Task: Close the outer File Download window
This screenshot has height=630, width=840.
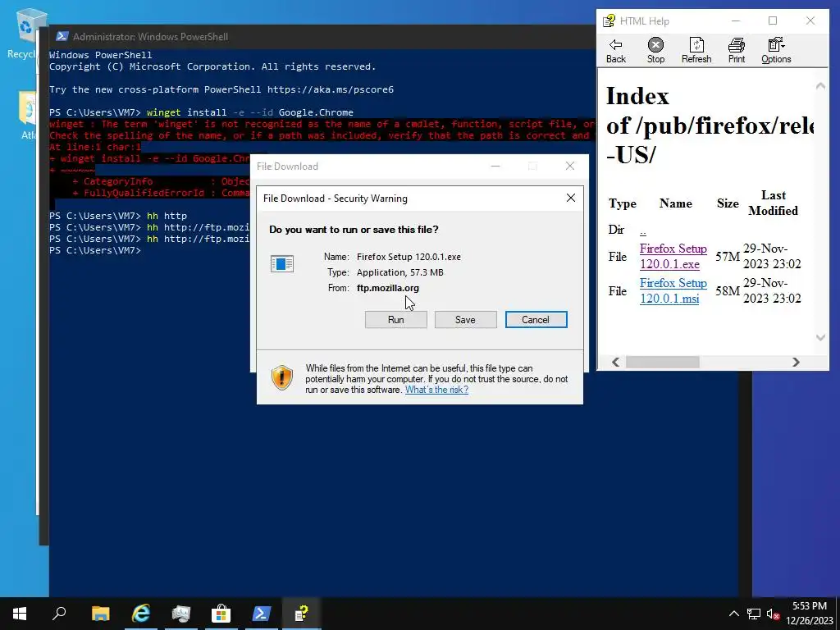Action: [570, 166]
